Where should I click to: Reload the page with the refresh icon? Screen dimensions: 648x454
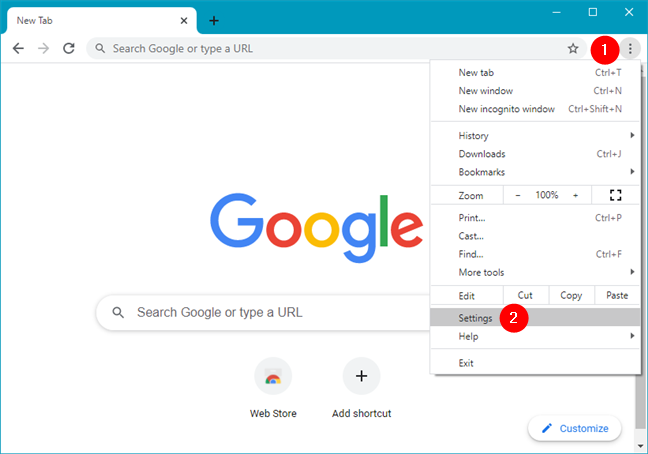pyautogui.click(x=69, y=49)
